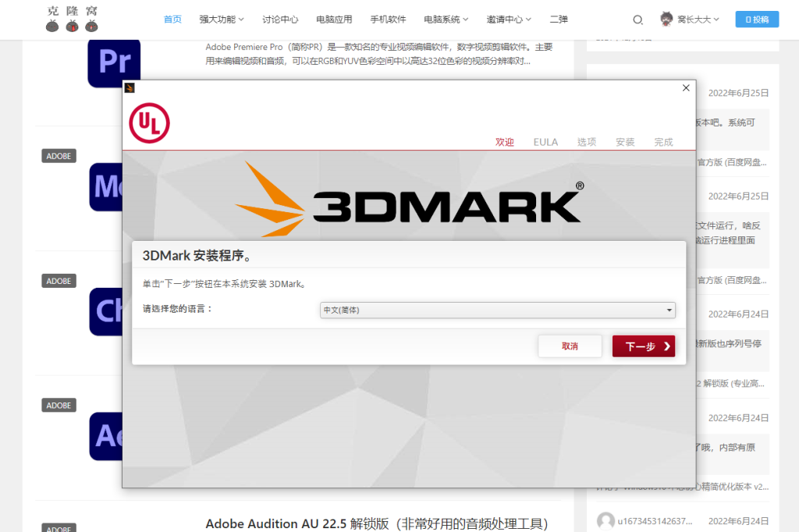Click the UL logo in installer header
This screenshot has width=799, height=532.
[149, 122]
